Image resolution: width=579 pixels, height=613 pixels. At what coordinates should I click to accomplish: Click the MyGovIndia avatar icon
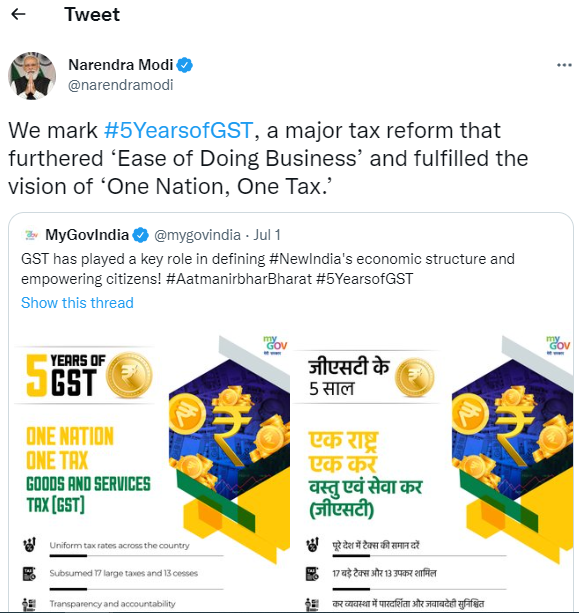coord(32,235)
